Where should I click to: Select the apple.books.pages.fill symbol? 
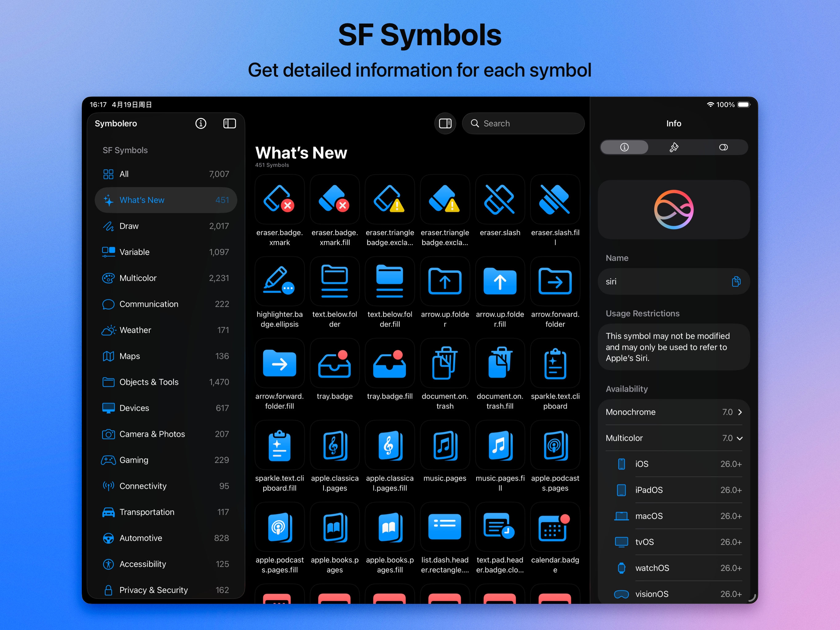click(x=390, y=527)
